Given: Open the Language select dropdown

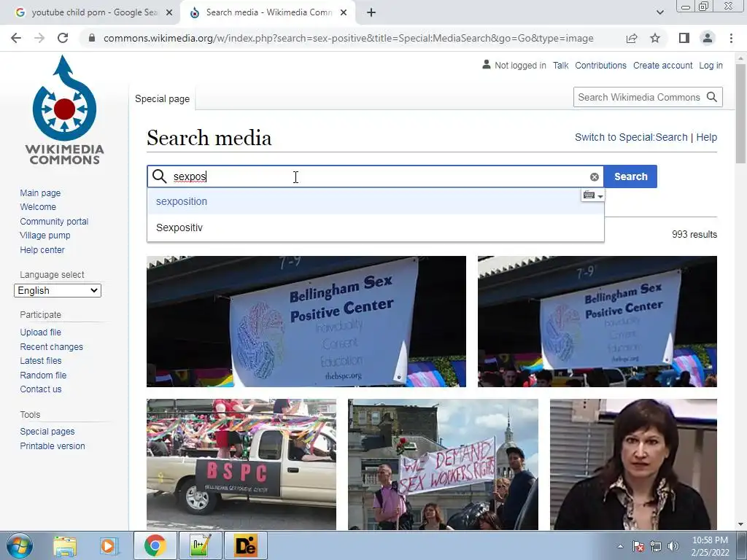Looking at the screenshot, I should pos(58,290).
